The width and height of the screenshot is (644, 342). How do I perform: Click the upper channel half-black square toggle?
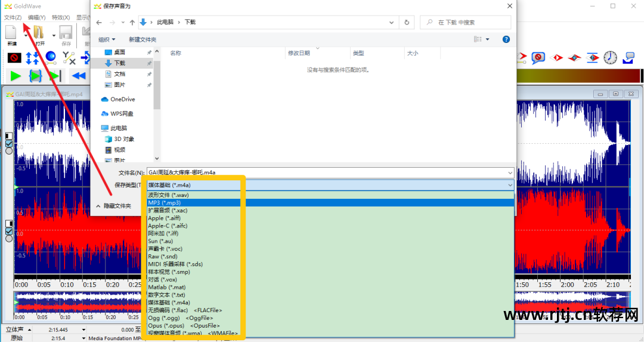(9, 136)
